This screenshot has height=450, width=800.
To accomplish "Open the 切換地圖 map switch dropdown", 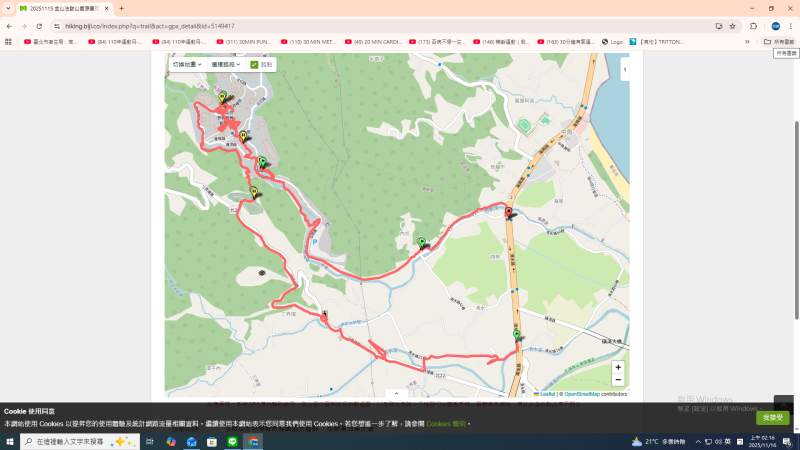I will [x=187, y=64].
